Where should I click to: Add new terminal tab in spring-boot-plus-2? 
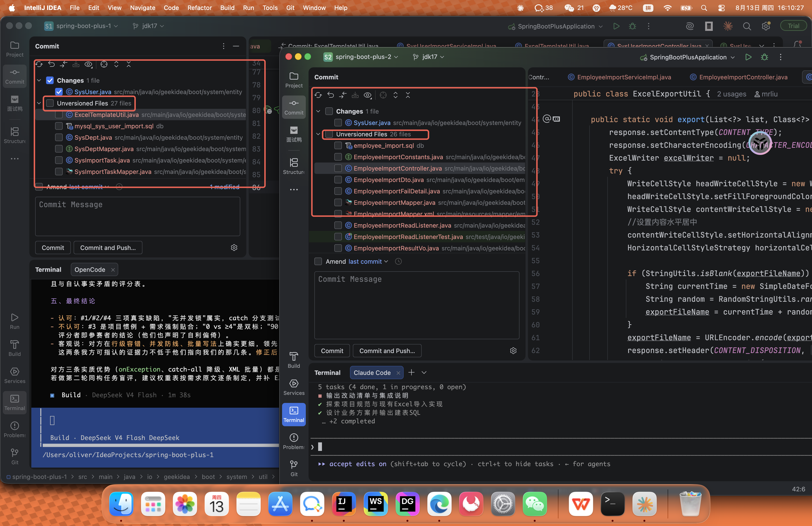(x=411, y=372)
